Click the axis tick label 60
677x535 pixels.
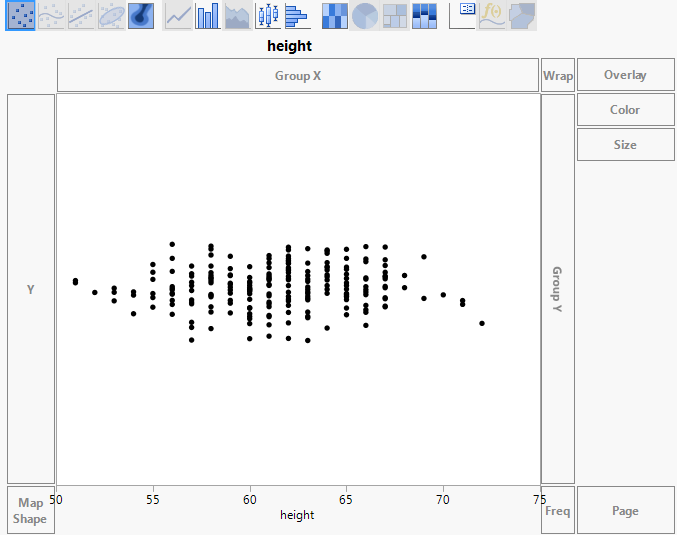point(250,500)
